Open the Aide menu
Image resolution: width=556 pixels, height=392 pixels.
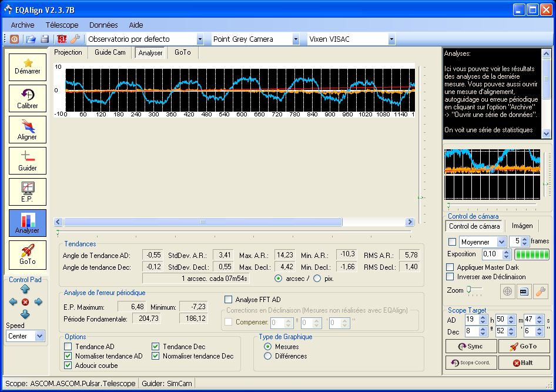coord(136,25)
